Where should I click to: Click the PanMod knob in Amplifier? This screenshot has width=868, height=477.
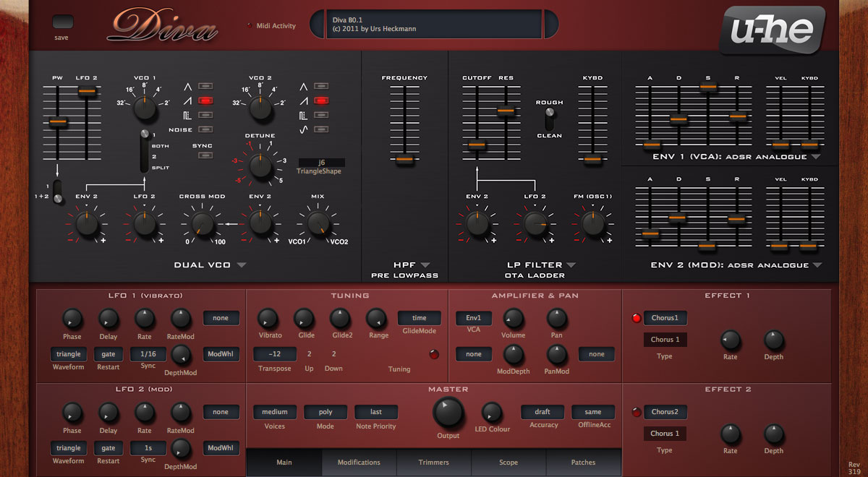pos(556,354)
